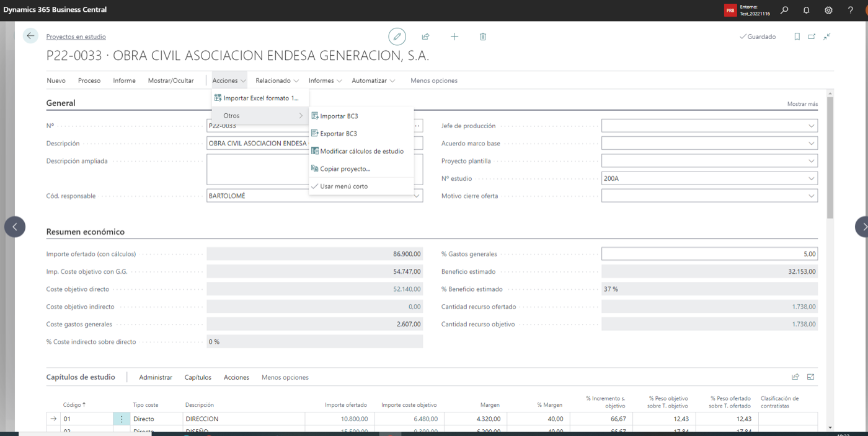The height and width of the screenshot is (436, 868).
Task: Click Proceso in action bar
Action: 89,81
